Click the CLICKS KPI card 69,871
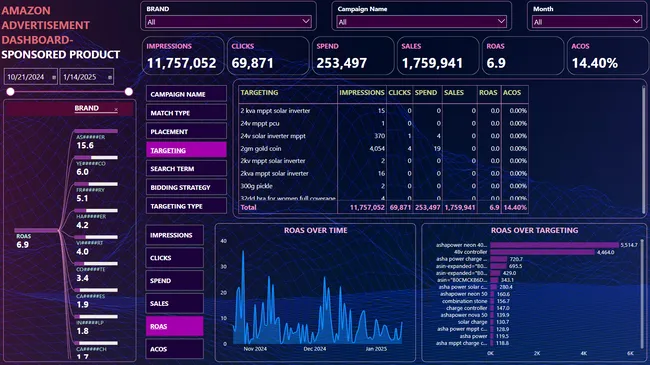Image resolution: width=650 pixels, height=365 pixels. 268,56
